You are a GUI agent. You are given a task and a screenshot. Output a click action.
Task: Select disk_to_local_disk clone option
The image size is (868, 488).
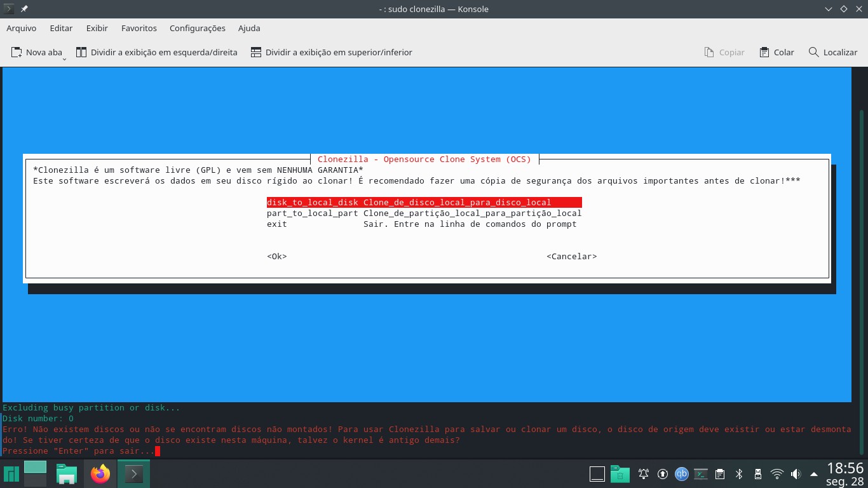[x=424, y=202]
